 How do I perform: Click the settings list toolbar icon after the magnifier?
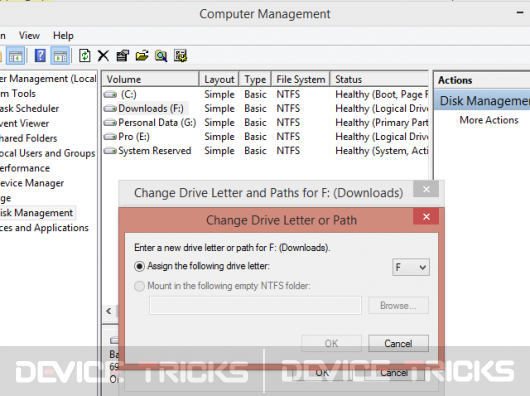(180, 56)
